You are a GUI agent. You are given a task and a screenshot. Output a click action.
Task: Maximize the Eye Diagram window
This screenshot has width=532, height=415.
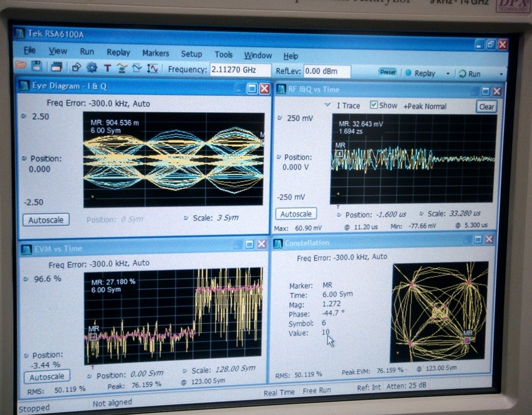coord(252,89)
